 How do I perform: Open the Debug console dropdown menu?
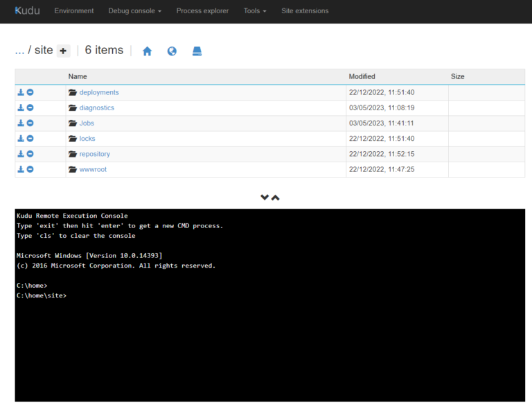tap(134, 11)
